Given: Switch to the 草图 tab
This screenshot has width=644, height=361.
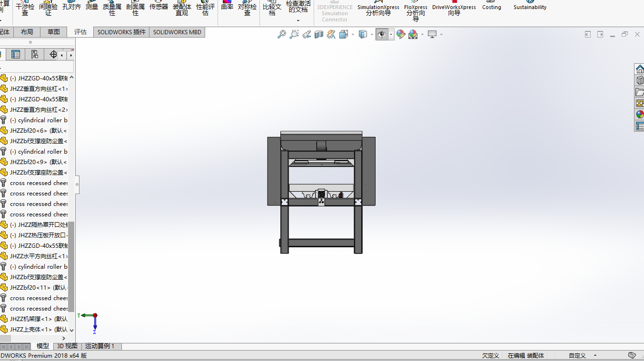Looking at the screenshot, I should tap(54, 32).
